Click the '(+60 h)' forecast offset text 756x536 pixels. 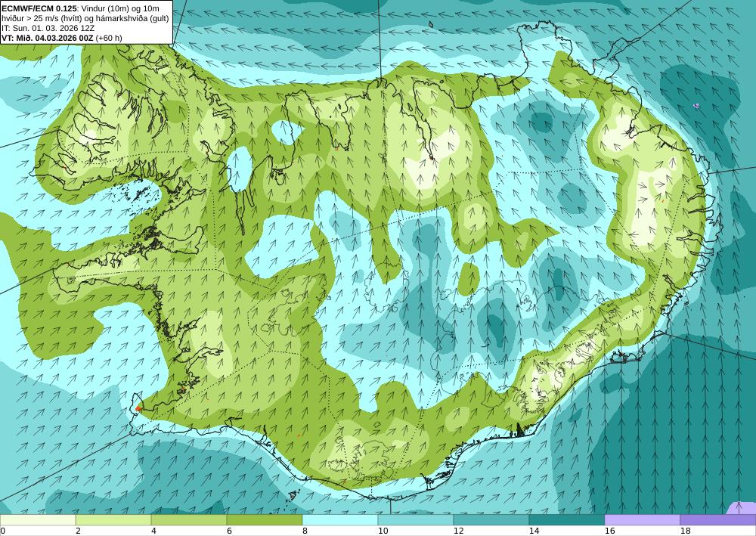coord(109,38)
